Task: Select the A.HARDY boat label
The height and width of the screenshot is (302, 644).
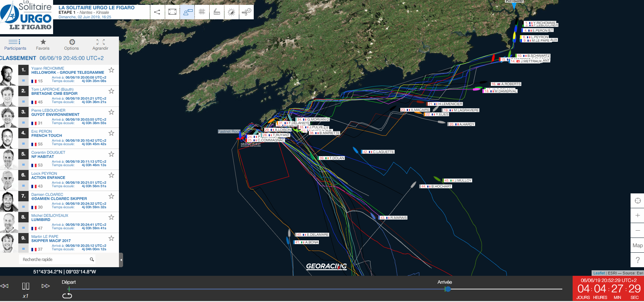Action: point(462,124)
